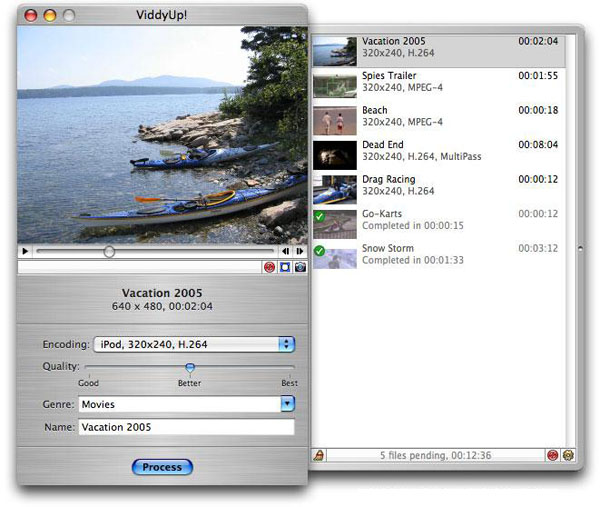Click the green checkmark on Go-Karts

pos(319,217)
